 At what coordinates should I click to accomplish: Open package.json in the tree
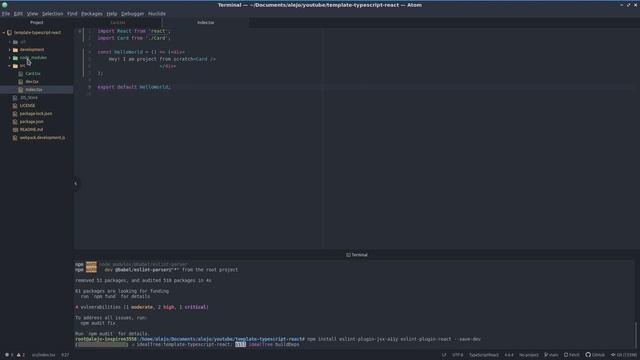point(31,122)
